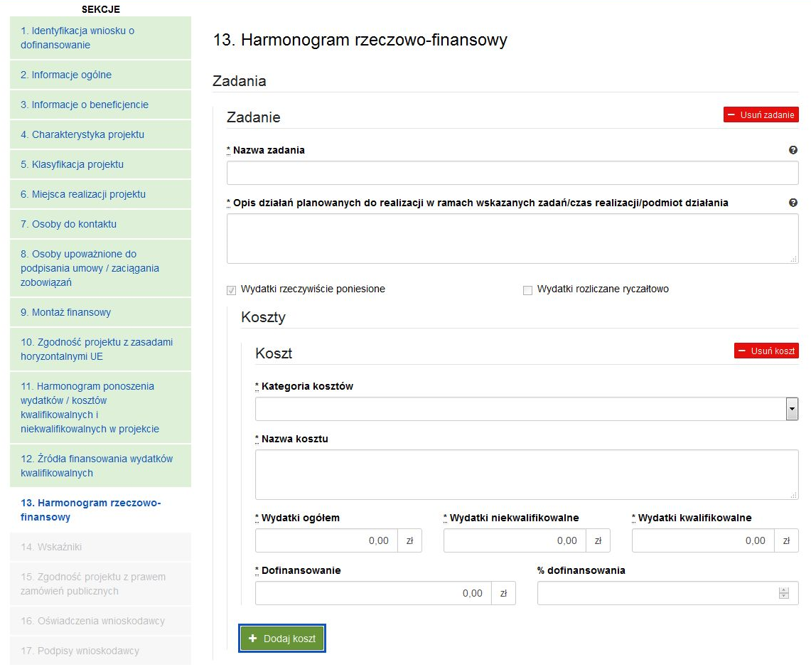This screenshot has width=811, height=672.
Task: Click 17 Podpisy wnioskodawcy section
Action: pos(100,651)
